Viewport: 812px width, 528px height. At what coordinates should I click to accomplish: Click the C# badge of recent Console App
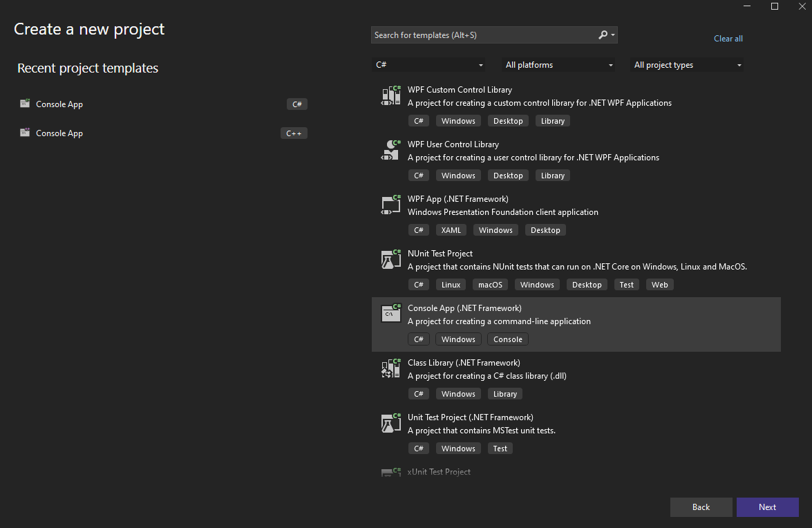(x=297, y=104)
